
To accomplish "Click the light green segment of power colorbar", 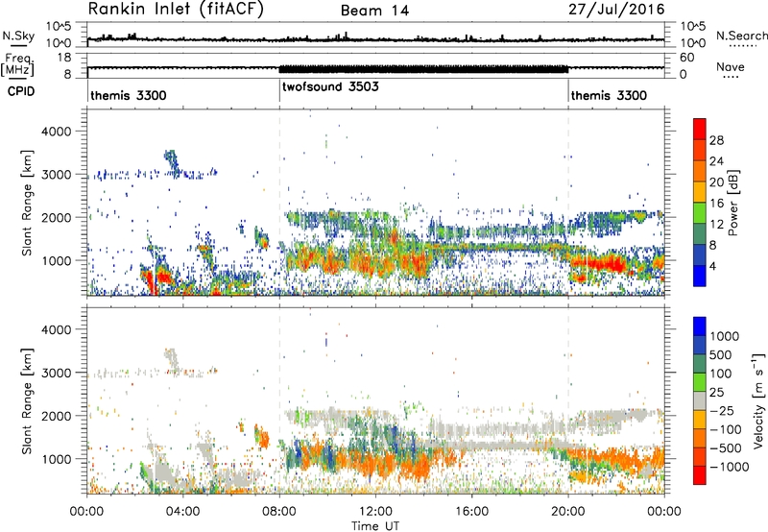I will pos(700,212).
